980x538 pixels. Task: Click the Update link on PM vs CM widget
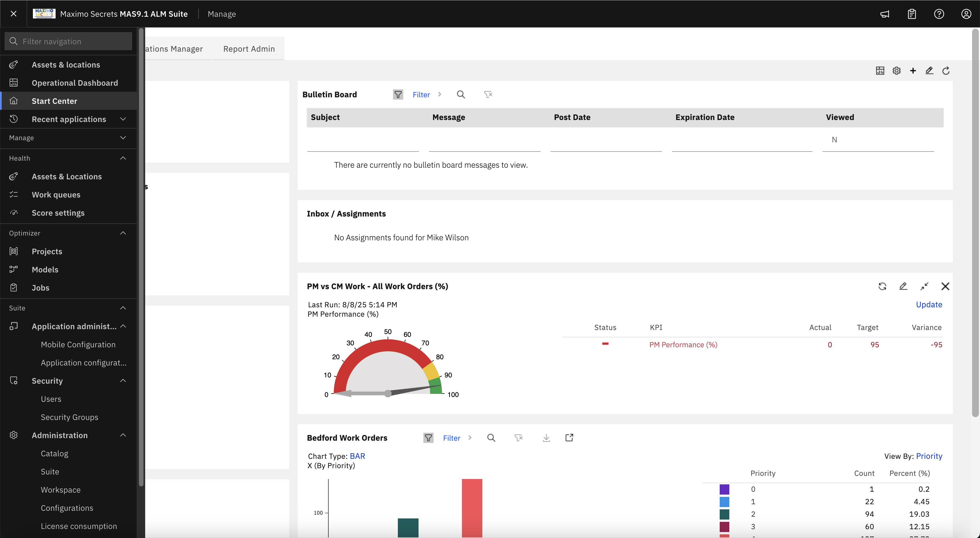[929, 304]
